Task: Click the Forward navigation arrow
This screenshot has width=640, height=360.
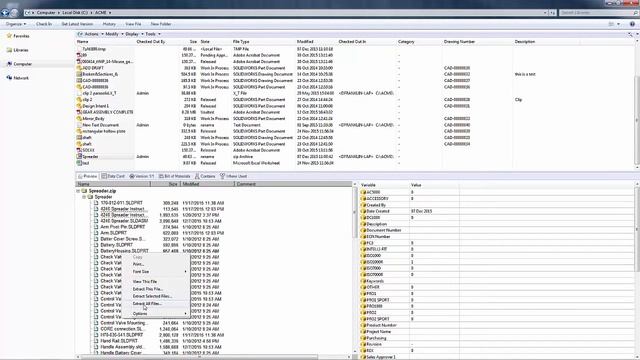Action: pos(14,13)
